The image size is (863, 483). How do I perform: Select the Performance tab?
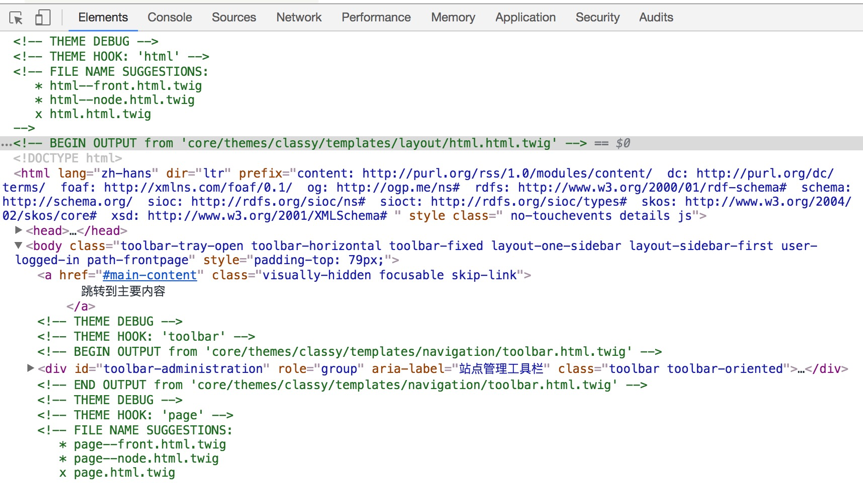coord(376,17)
